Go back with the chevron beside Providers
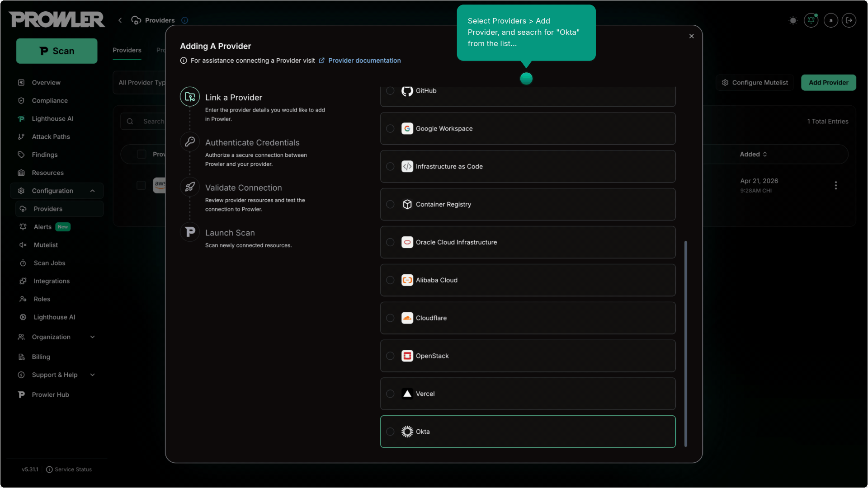868x488 pixels. [x=120, y=20]
